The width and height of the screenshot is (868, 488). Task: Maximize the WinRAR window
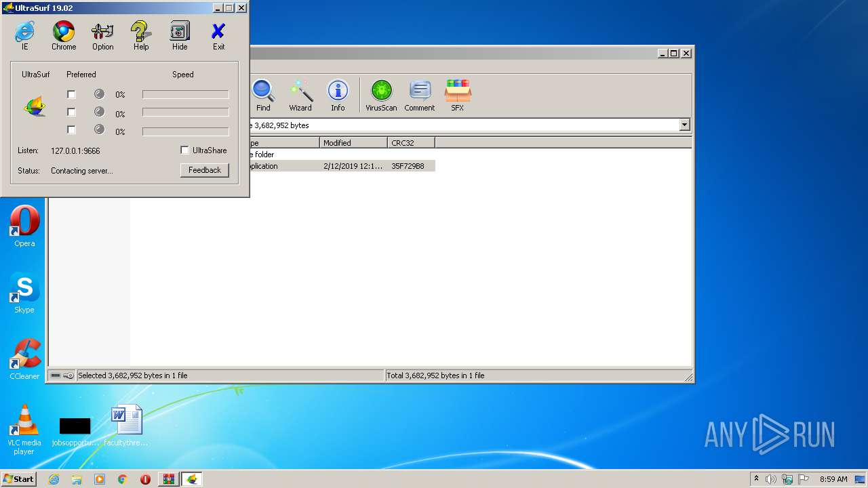(673, 53)
